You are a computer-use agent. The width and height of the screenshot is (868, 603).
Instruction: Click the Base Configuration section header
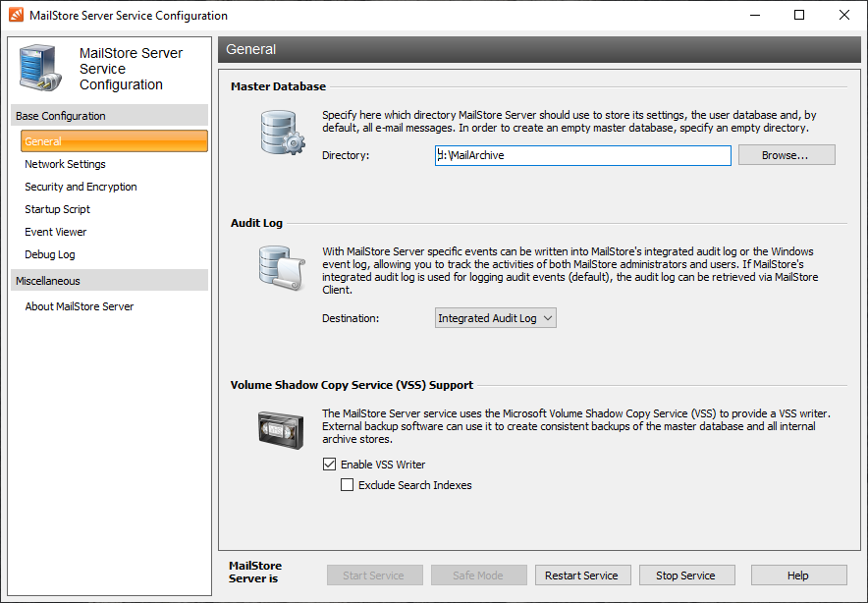(110, 116)
